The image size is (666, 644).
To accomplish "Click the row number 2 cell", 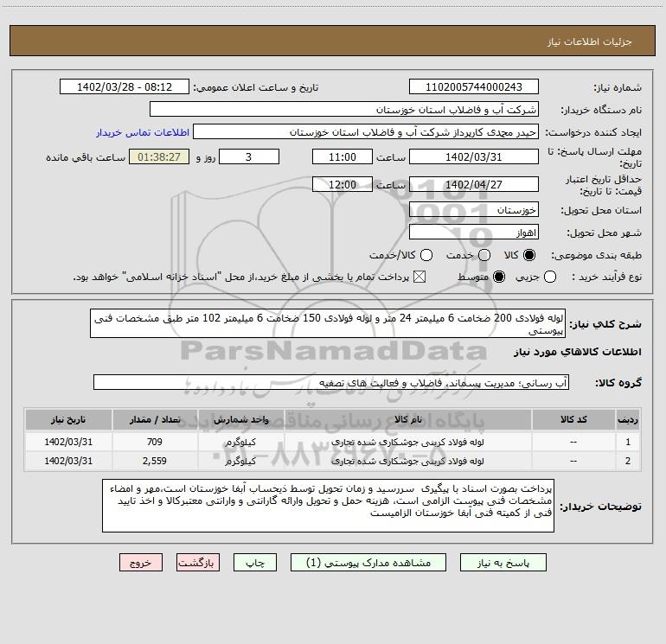I will click(628, 461).
